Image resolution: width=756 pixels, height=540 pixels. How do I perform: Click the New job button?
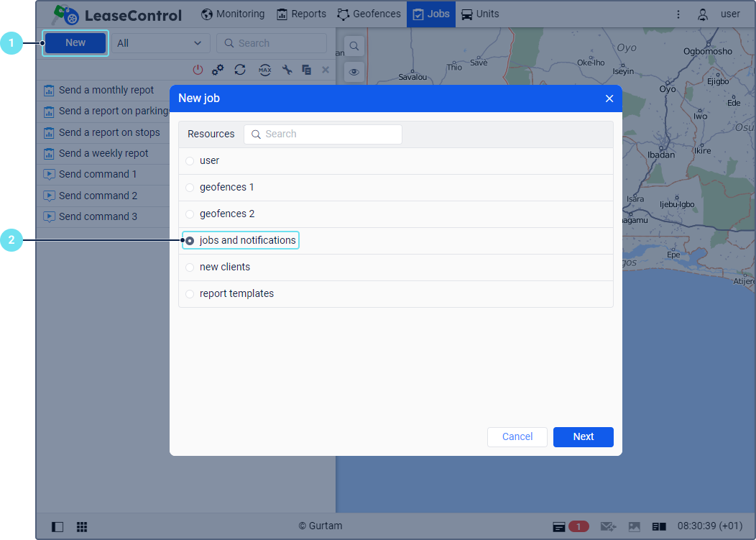click(75, 43)
